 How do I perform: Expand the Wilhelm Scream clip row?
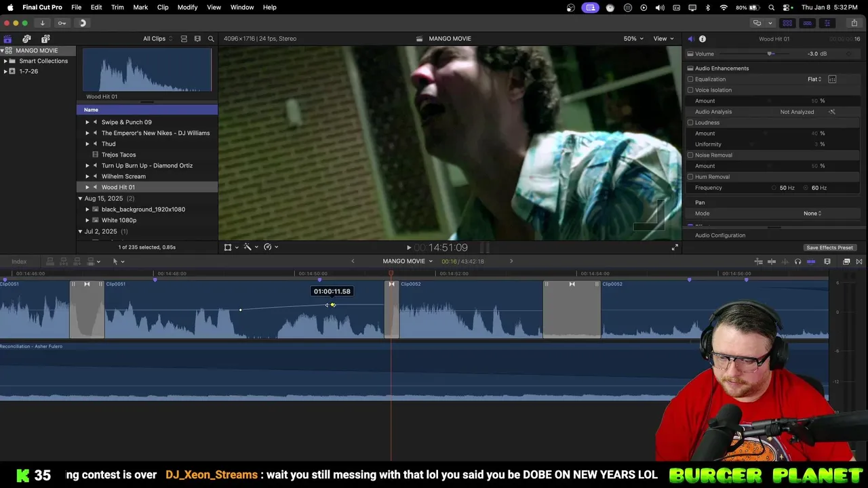coord(87,176)
